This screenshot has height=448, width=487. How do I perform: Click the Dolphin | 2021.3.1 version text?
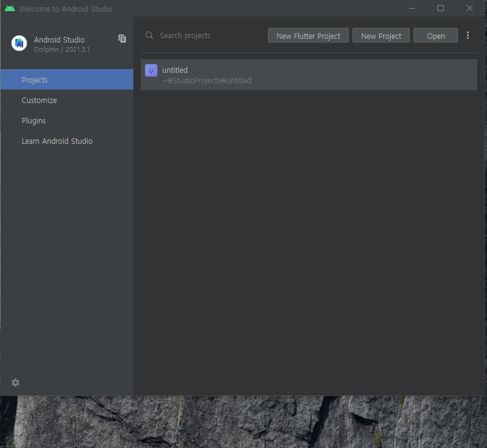(x=62, y=49)
